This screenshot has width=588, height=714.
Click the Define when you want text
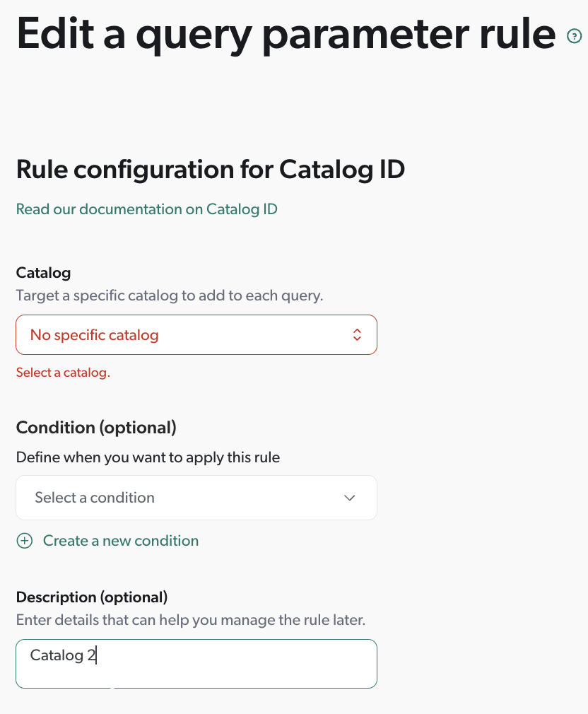148,457
